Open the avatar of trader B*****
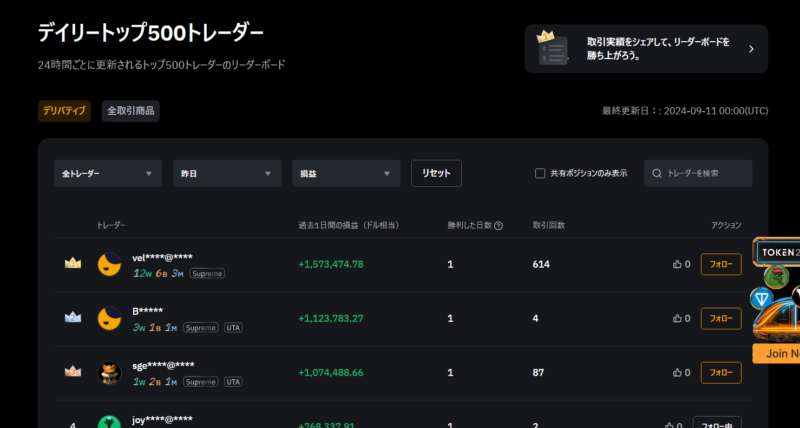 [x=110, y=318]
